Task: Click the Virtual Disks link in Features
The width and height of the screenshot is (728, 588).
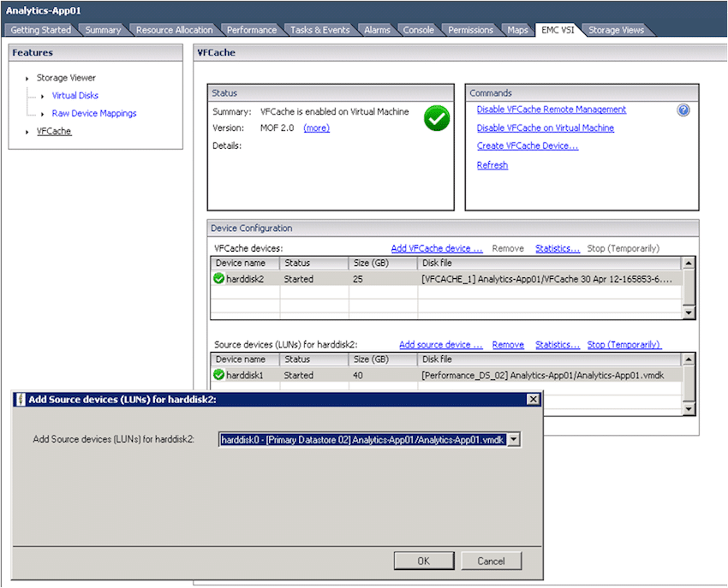Action: pyautogui.click(x=75, y=95)
